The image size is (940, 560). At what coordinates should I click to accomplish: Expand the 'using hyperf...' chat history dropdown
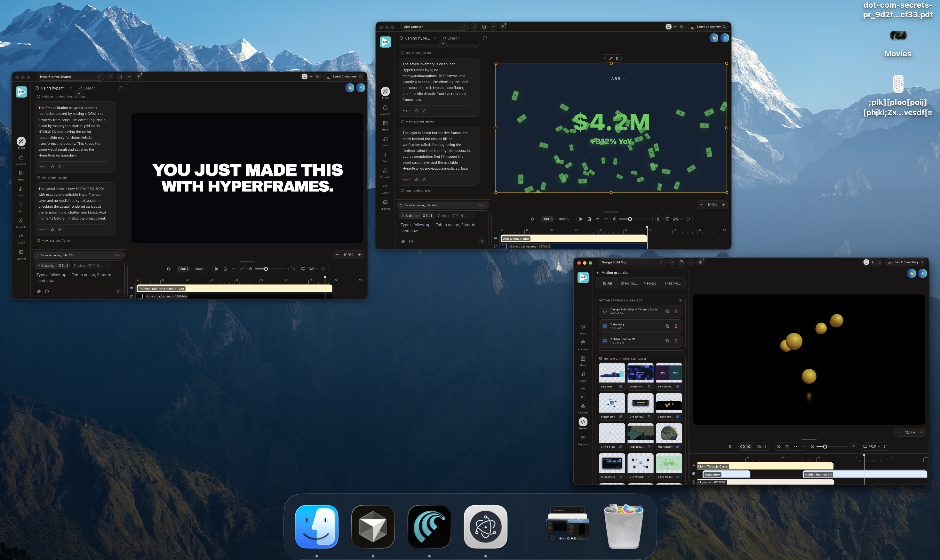coord(53,88)
